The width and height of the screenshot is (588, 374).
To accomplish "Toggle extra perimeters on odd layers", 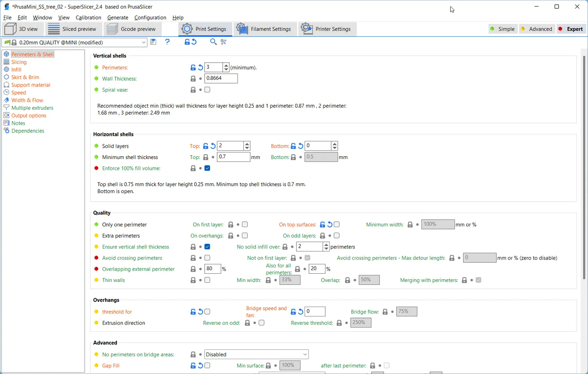I will pyautogui.click(x=337, y=236).
